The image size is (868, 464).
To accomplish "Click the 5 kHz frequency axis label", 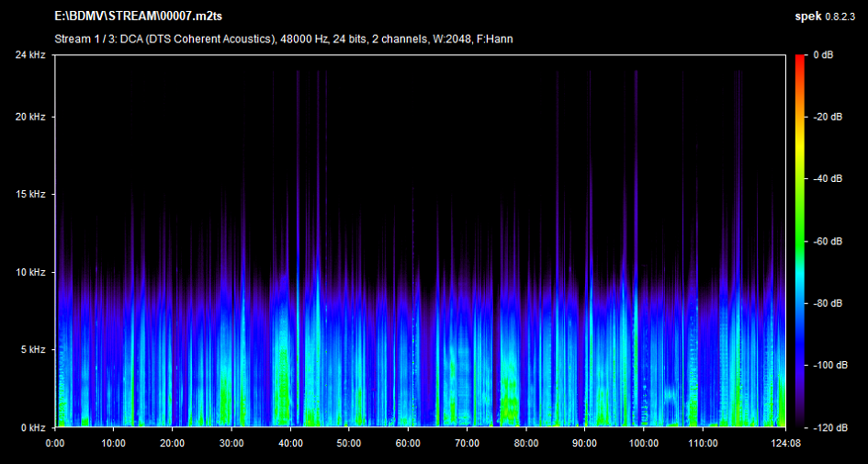I will (x=32, y=350).
